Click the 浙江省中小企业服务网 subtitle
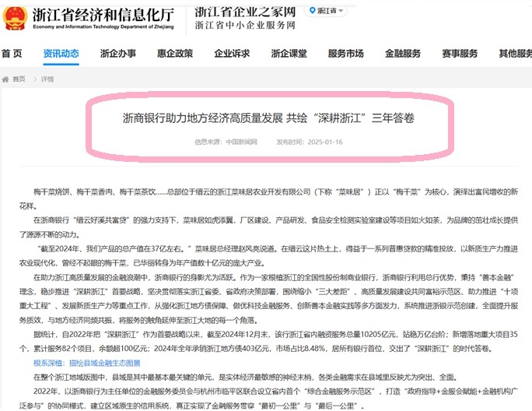The image size is (532, 411). (245, 25)
